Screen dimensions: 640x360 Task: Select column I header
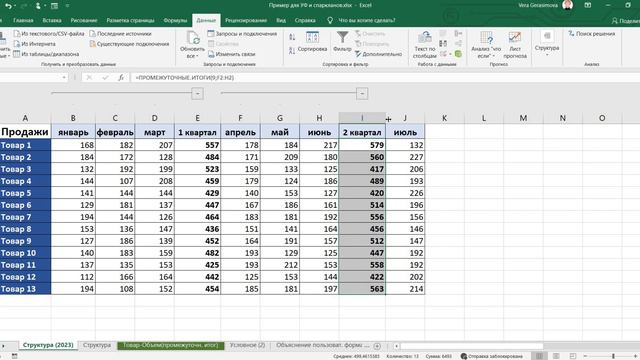tap(362, 118)
